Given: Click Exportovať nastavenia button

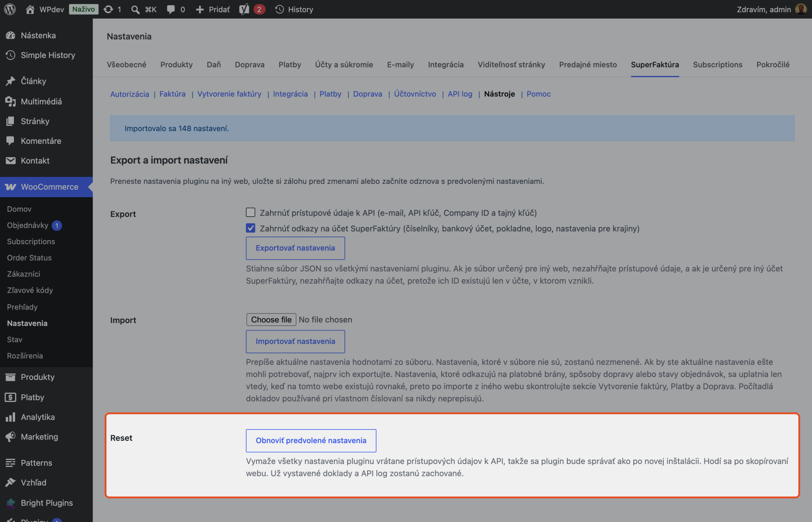Looking at the screenshot, I should [x=295, y=248].
